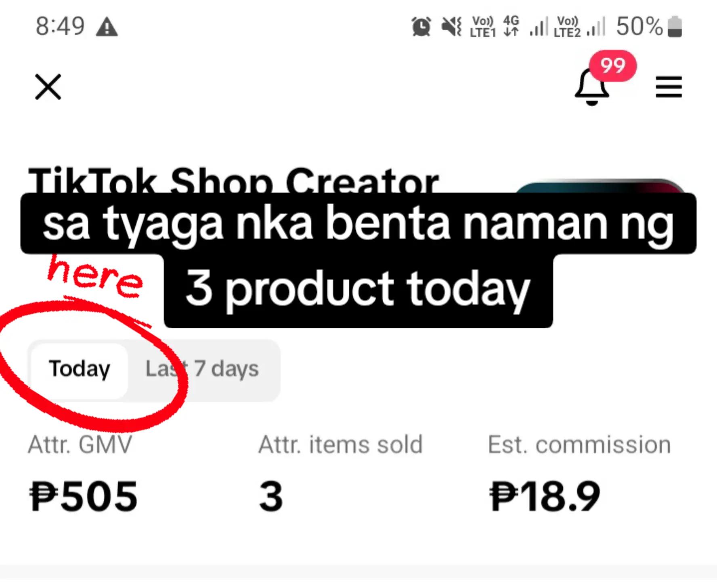Close the TikTok Shop Creator page

48,87
